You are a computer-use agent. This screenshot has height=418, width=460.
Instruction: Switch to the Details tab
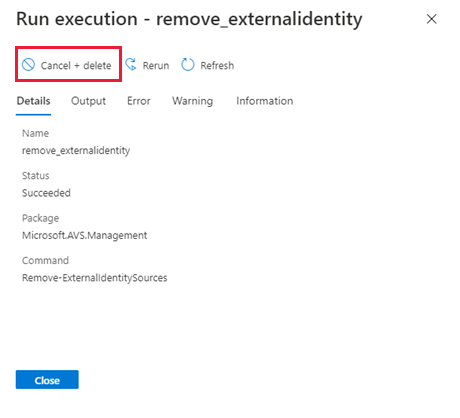pyautogui.click(x=33, y=101)
